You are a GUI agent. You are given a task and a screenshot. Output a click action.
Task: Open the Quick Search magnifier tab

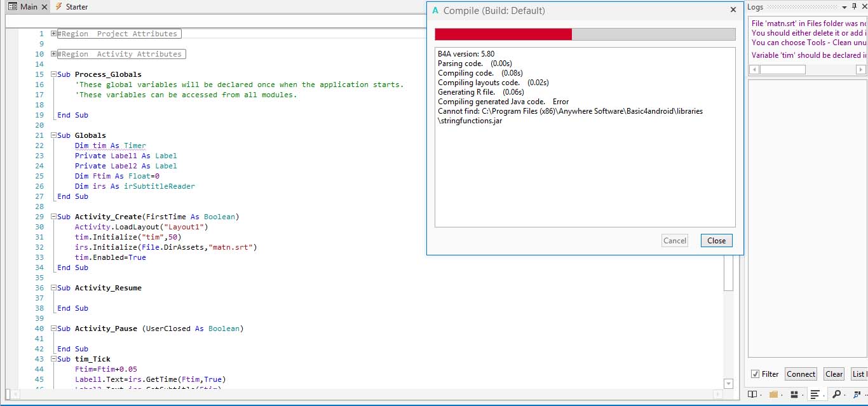tap(837, 394)
